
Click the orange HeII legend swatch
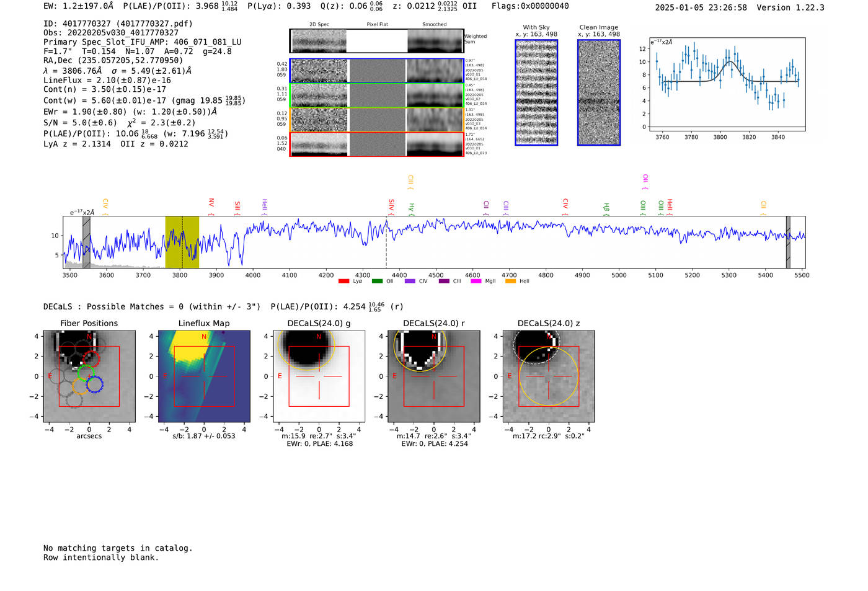tap(511, 282)
